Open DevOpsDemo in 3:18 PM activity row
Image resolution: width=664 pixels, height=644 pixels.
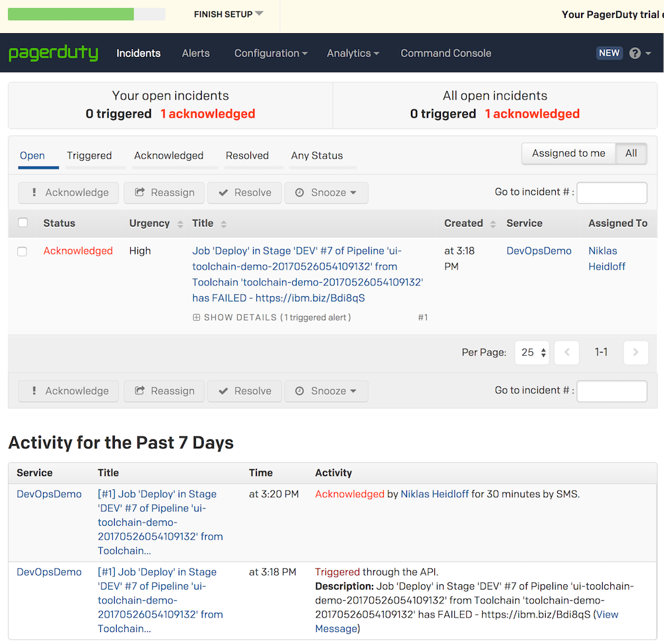coord(49,572)
